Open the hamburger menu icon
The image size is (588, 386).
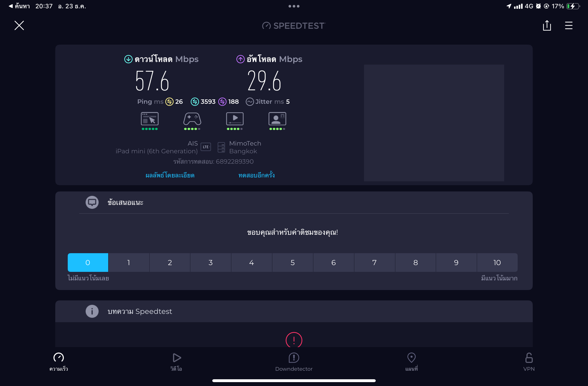[x=569, y=25]
